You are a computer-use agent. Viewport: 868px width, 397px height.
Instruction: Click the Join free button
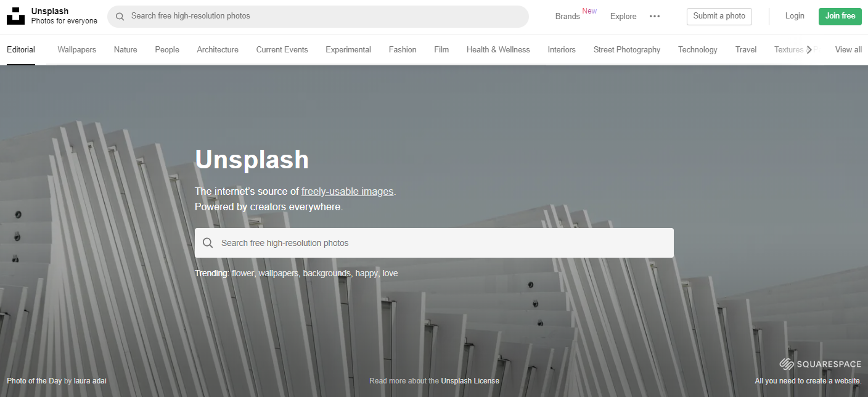click(840, 16)
